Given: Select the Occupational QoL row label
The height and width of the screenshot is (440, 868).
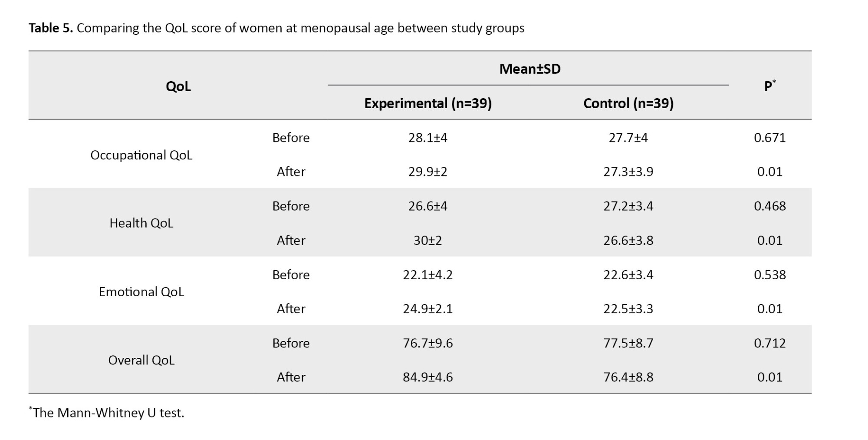Looking at the screenshot, I should tap(141, 155).
